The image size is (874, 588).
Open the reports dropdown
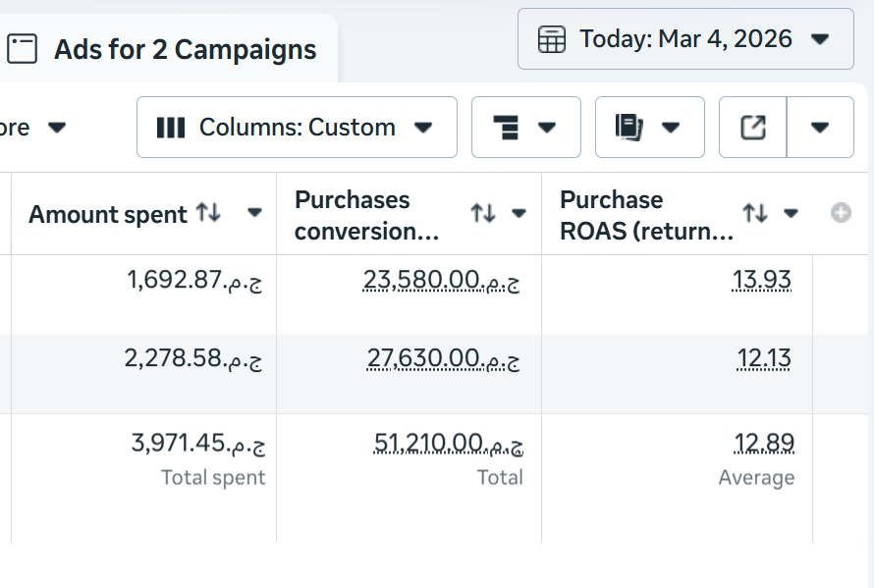tap(650, 127)
